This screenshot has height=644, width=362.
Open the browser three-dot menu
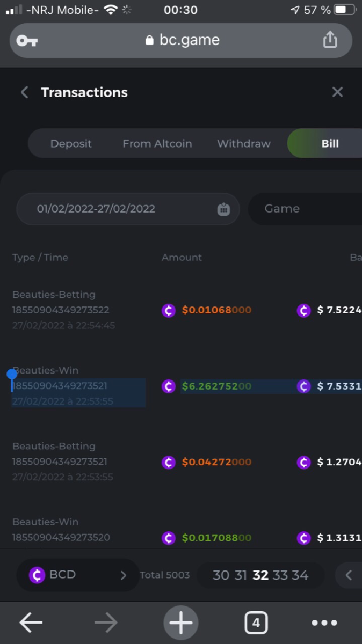point(324,623)
